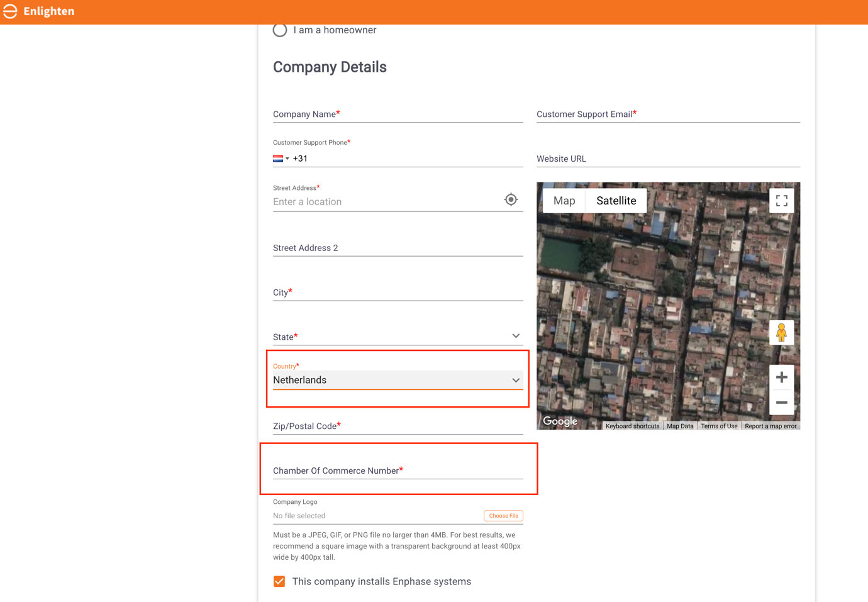Zoom in on the map
Image resolution: width=868 pixels, height=602 pixels.
(781, 377)
